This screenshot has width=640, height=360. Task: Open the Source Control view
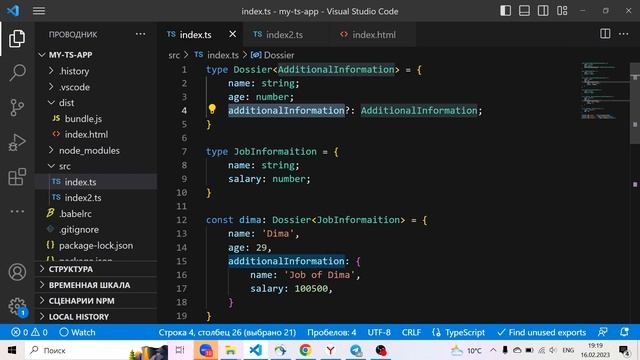pos(17,108)
